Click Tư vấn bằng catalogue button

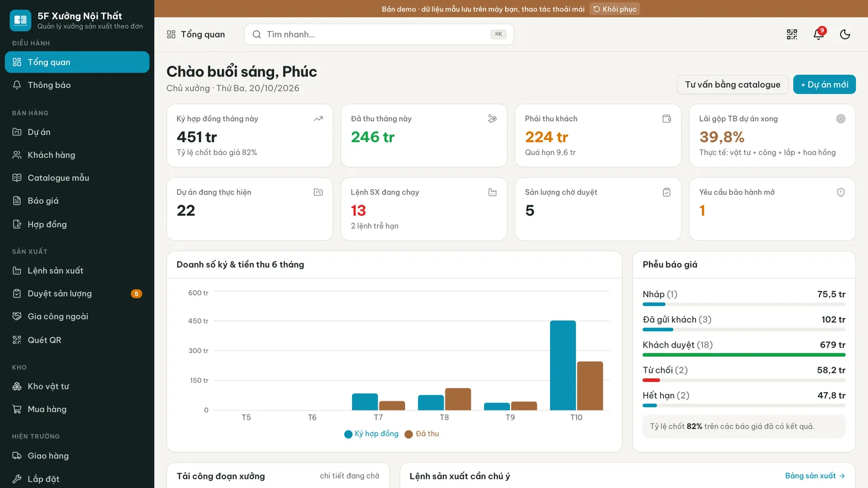732,85
